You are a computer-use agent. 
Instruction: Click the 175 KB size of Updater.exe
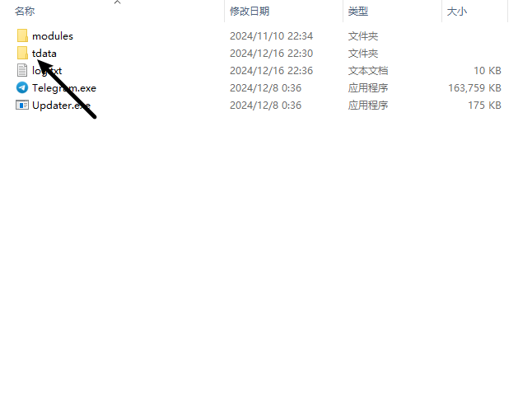(x=485, y=106)
